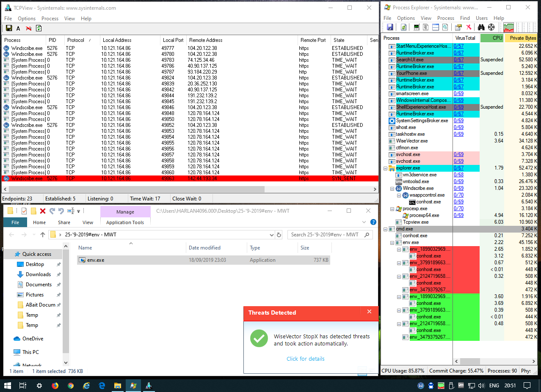Image resolution: width=541 pixels, height=392 pixels.
Task: Open Users menu in Process Explorer
Action: pos(482,18)
